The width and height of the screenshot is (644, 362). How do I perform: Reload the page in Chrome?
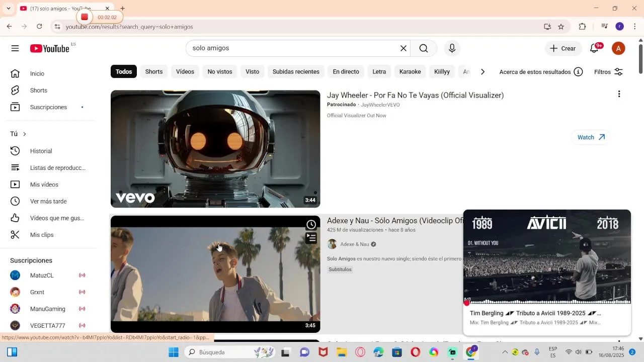click(x=39, y=27)
